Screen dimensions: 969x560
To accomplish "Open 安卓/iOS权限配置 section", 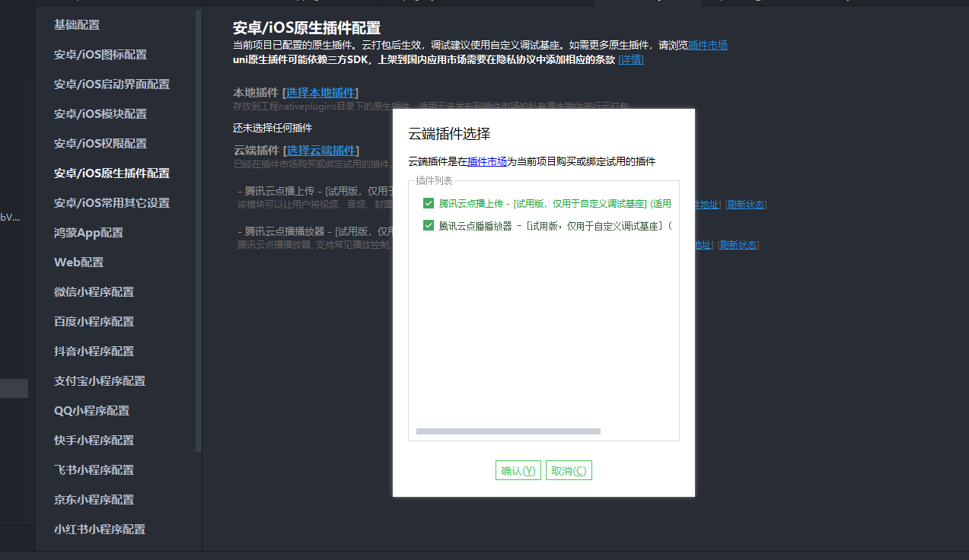I will [x=100, y=144].
